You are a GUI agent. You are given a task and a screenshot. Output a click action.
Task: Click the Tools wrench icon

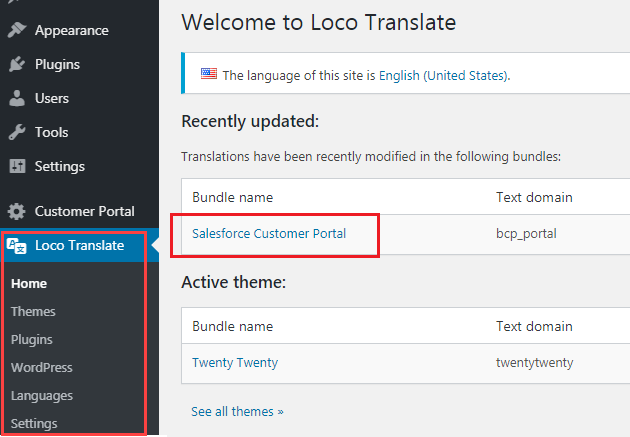pos(16,132)
